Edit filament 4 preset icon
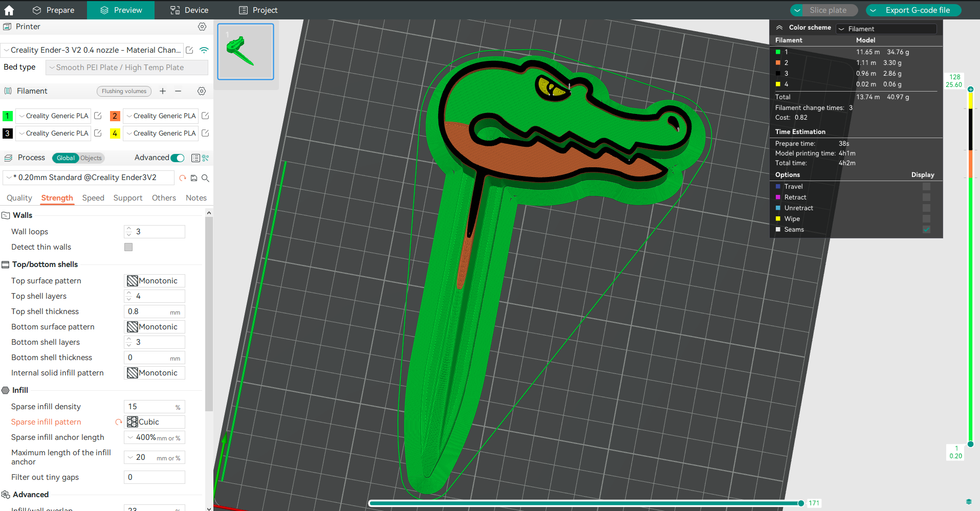980x511 pixels. [205, 133]
